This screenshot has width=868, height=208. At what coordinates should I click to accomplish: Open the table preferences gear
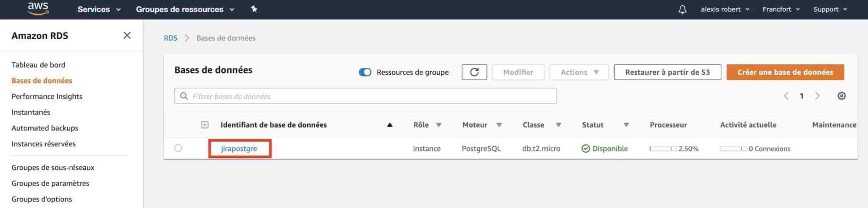point(842,96)
